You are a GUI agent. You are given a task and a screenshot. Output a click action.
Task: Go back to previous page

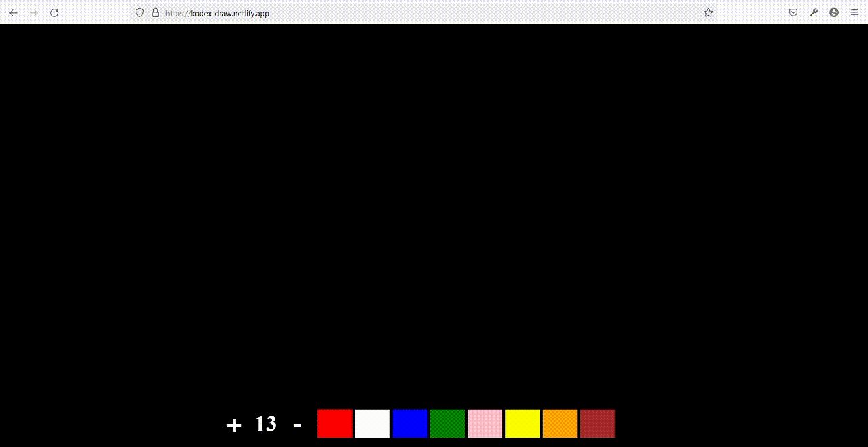pos(14,13)
